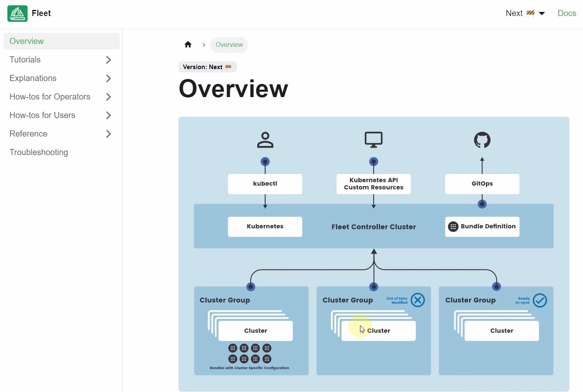
Task: Click Bundles with Cluster Specific Configuration caption
Action: (249, 368)
